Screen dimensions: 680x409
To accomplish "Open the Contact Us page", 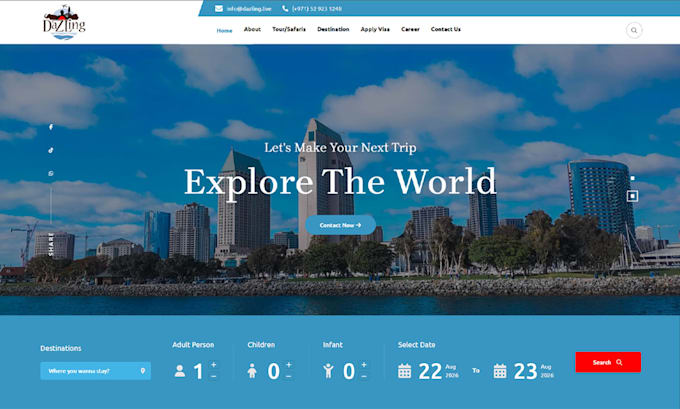I will tap(445, 29).
